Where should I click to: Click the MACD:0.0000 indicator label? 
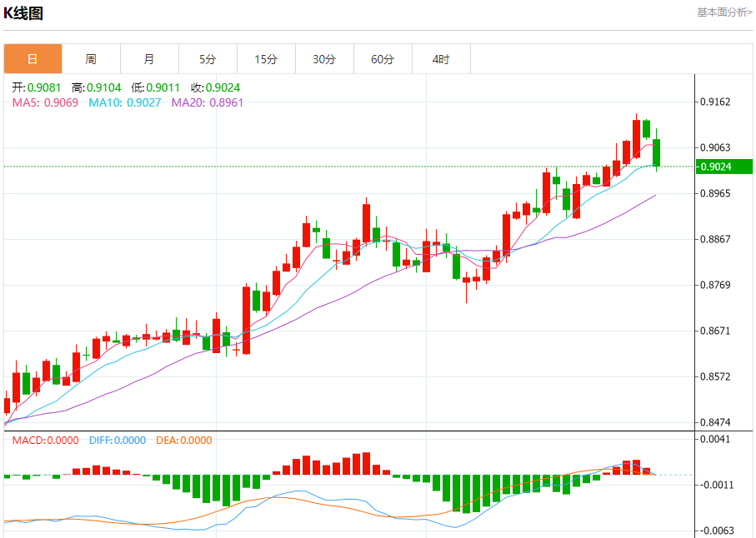coord(45,441)
